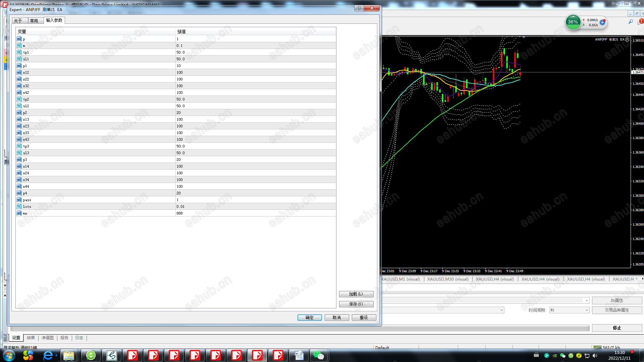Open the Word document taskbar icon

click(298, 355)
